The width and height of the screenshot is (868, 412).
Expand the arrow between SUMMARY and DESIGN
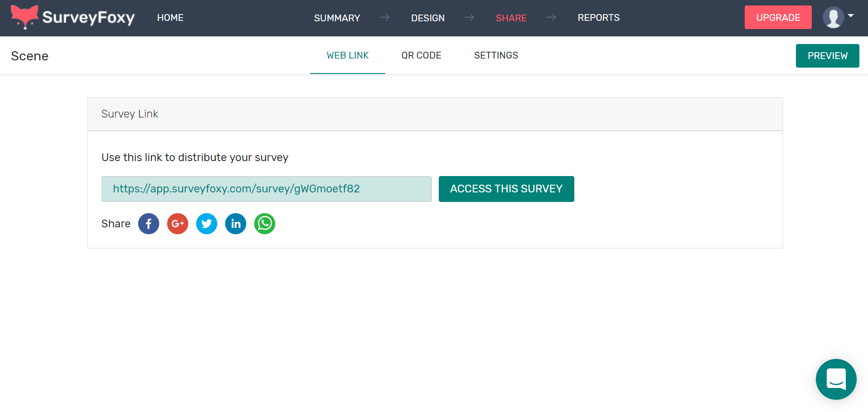pos(385,18)
